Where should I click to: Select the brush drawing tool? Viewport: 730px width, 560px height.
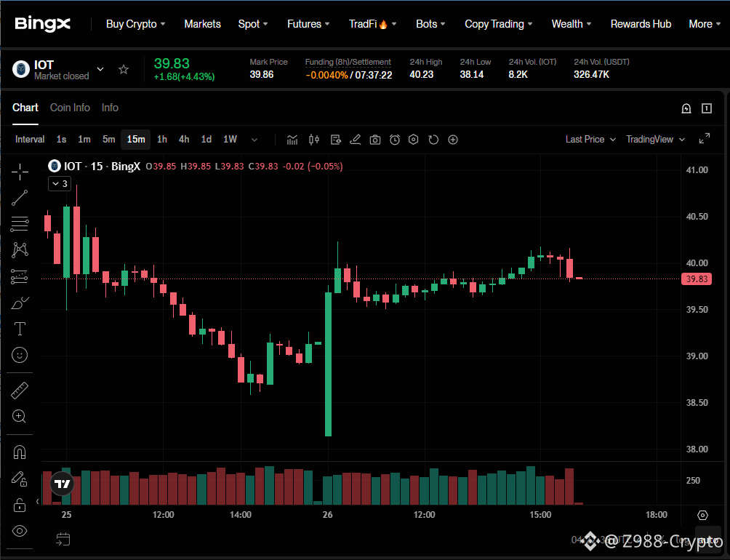coord(20,303)
